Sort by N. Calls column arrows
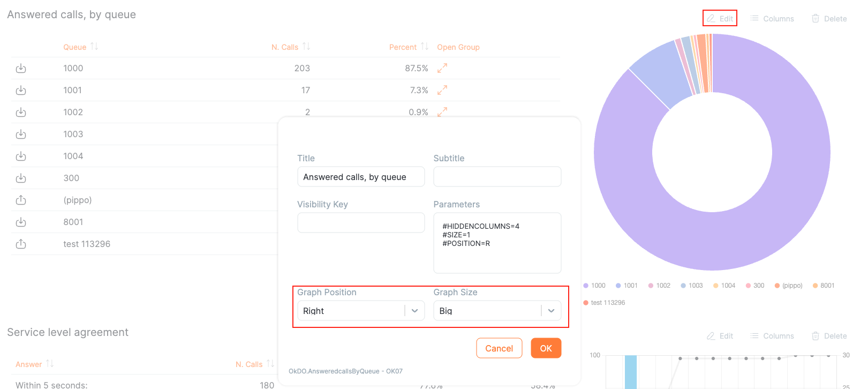This screenshot has height=389, width=868. coord(306,47)
